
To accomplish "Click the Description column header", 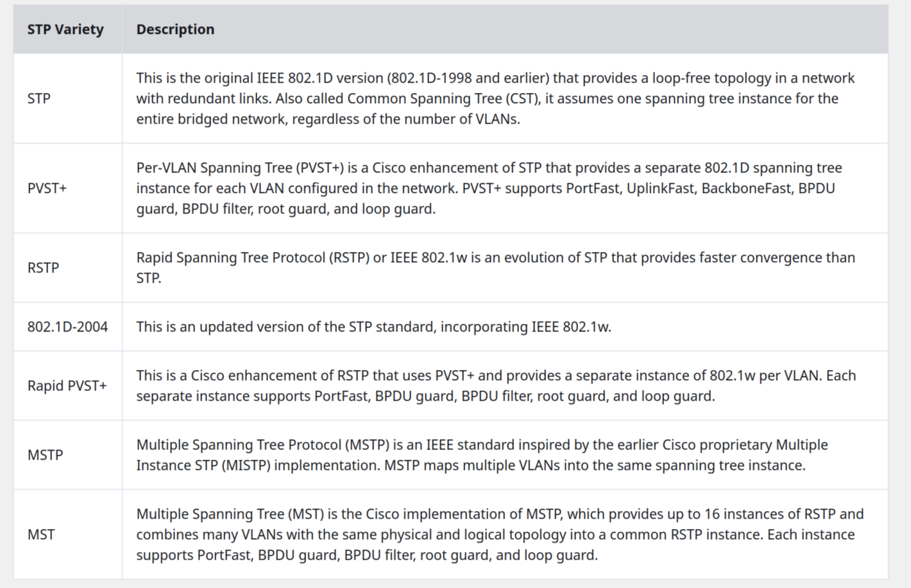I will pyautogui.click(x=175, y=29).
